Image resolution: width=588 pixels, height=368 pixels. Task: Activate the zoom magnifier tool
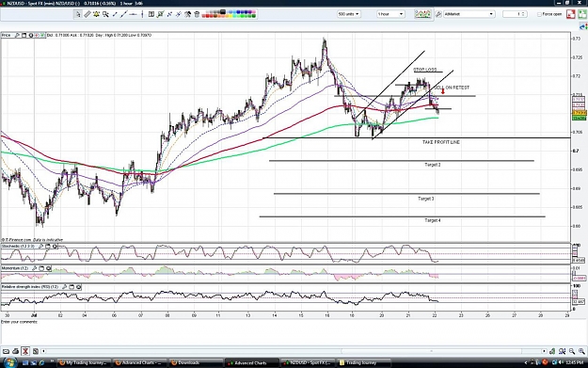coord(105,14)
